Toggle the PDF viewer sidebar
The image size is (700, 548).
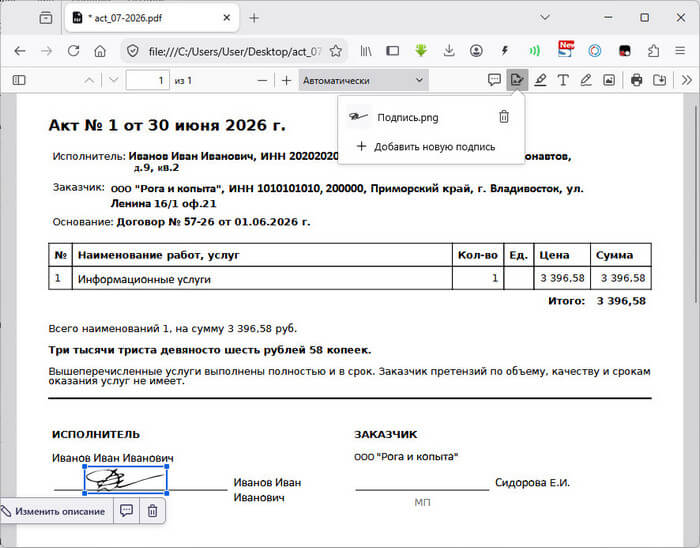coord(19,80)
